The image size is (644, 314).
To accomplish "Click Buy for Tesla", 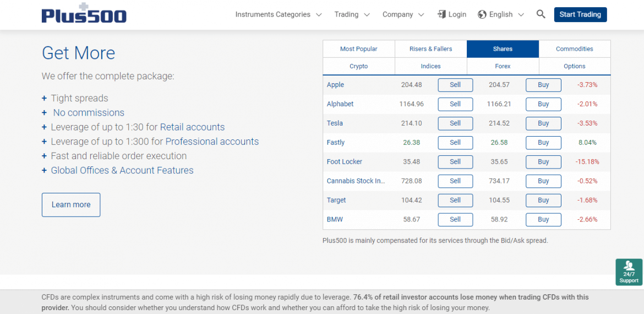I will point(543,123).
